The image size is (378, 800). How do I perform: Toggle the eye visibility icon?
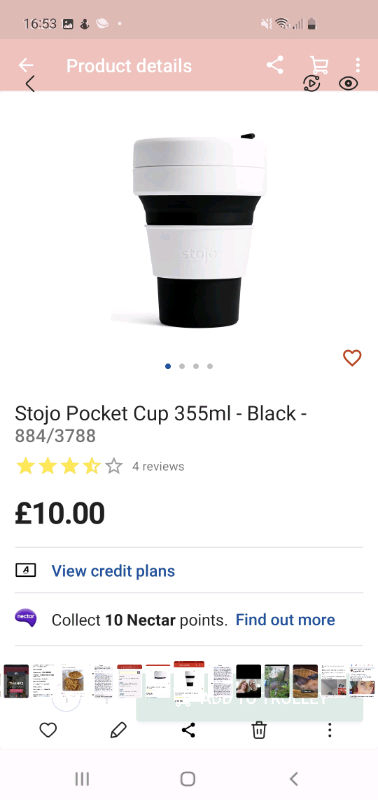tap(348, 84)
